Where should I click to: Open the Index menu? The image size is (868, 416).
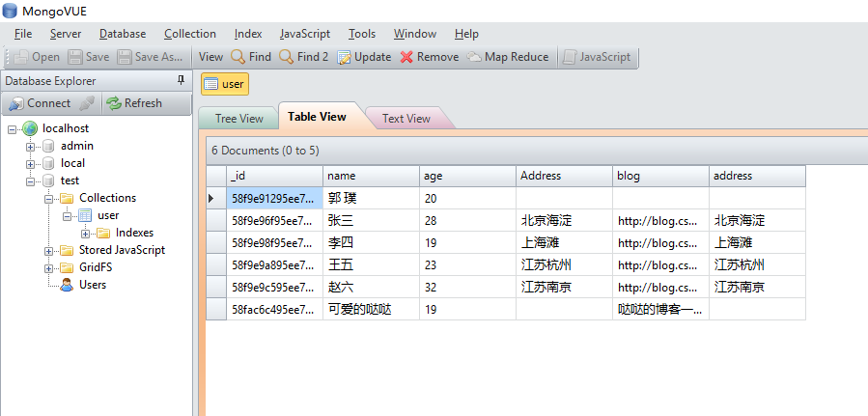[248, 34]
